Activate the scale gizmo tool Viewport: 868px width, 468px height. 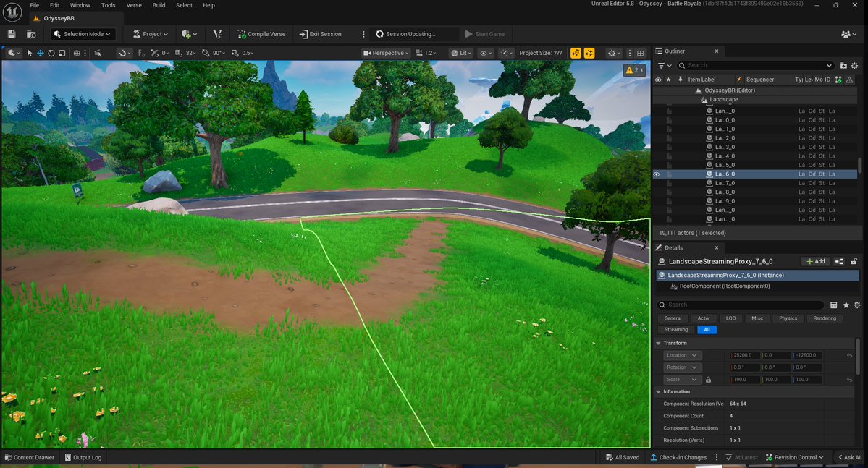(x=62, y=53)
